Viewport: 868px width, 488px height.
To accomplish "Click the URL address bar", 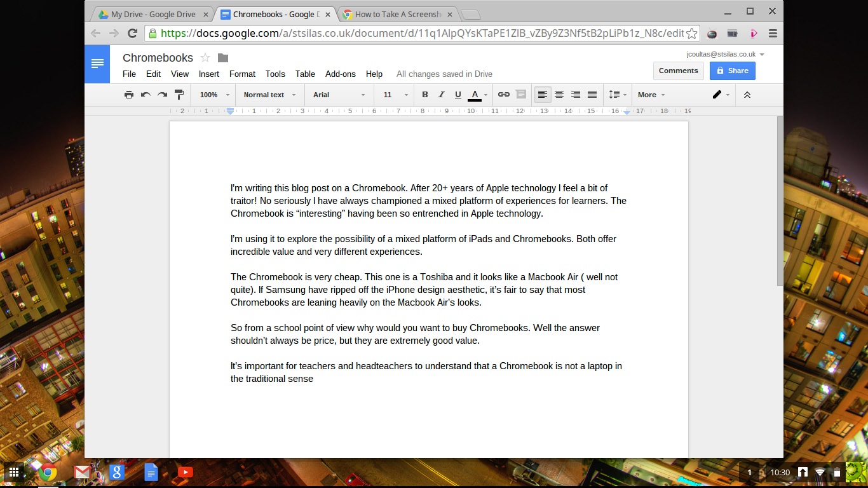I will coord(422,33).
